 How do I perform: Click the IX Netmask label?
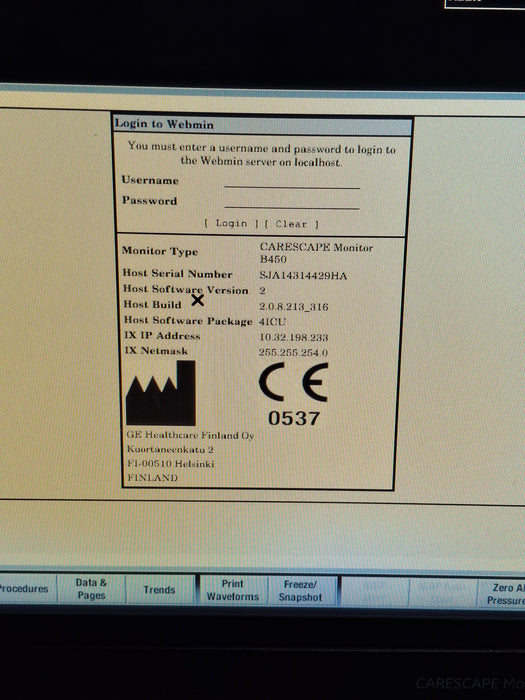tap(156, 351)
